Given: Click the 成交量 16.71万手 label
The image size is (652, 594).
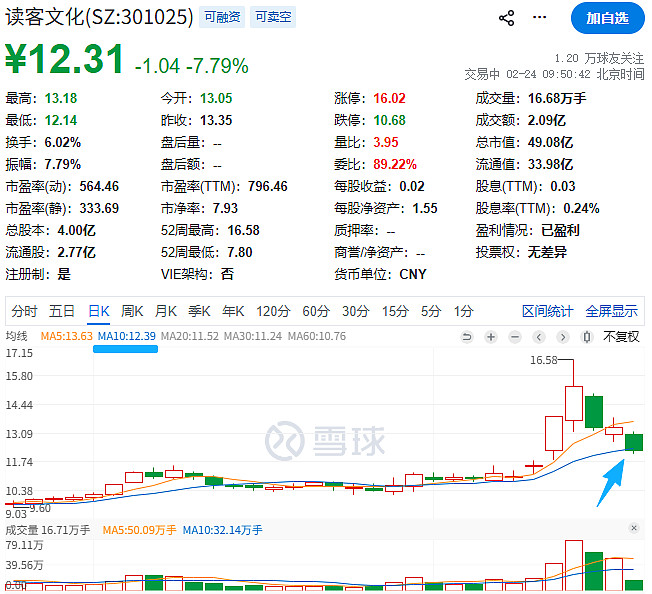Looking at the screenshot, I should click(x=48, y=530).
